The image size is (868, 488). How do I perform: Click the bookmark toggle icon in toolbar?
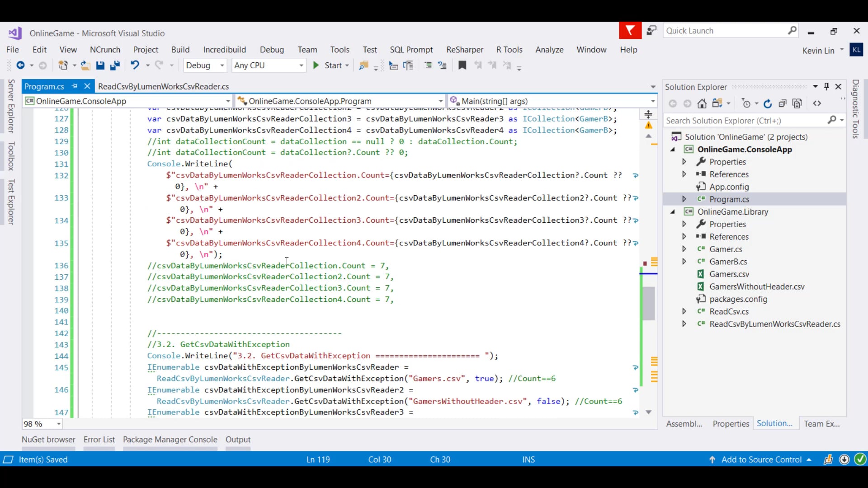(x=462, y=66)
